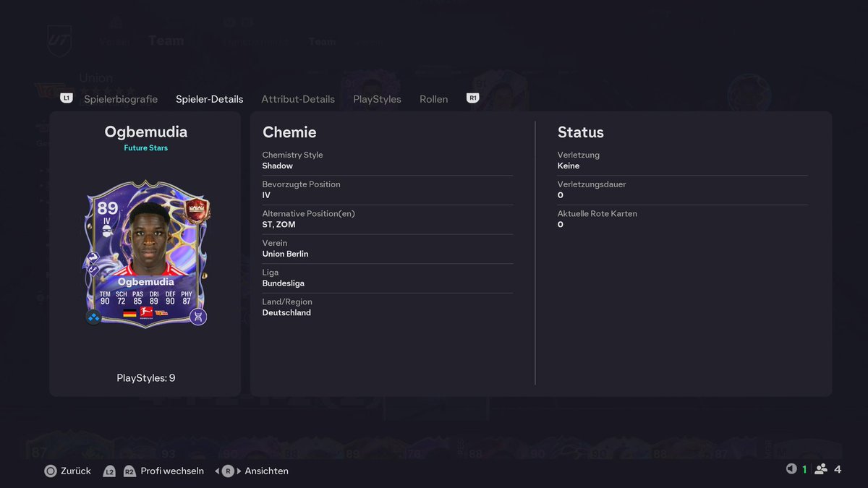Click the UT logo in background header

[x=59, y=40]
